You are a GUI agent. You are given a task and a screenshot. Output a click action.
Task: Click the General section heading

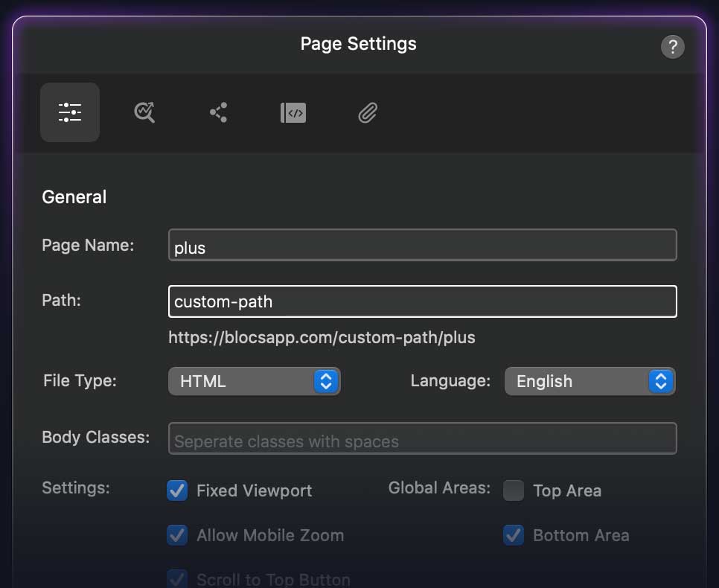point(74,197)
